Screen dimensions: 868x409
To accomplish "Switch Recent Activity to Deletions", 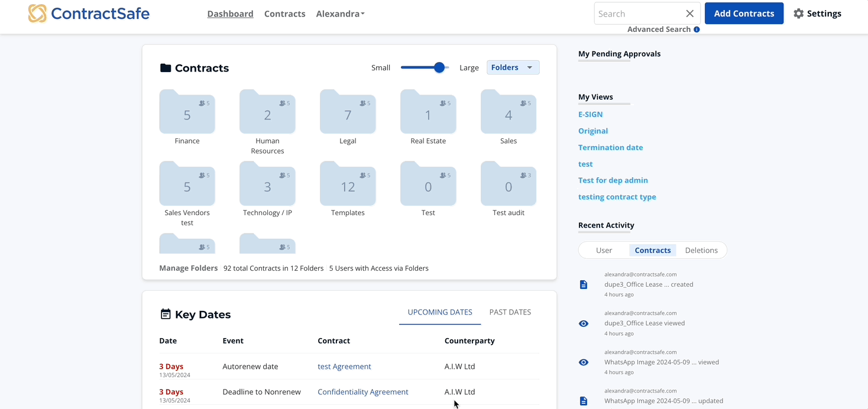I will click(701, 251).
